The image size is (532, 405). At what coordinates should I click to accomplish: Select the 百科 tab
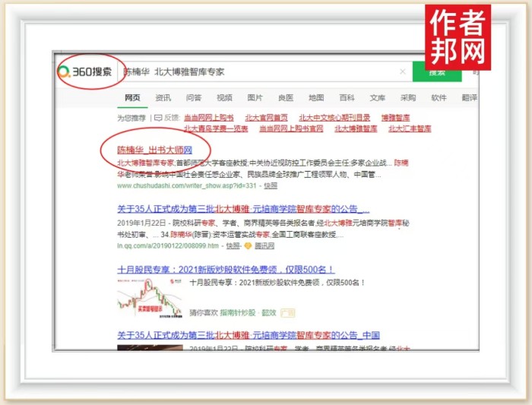347,98
